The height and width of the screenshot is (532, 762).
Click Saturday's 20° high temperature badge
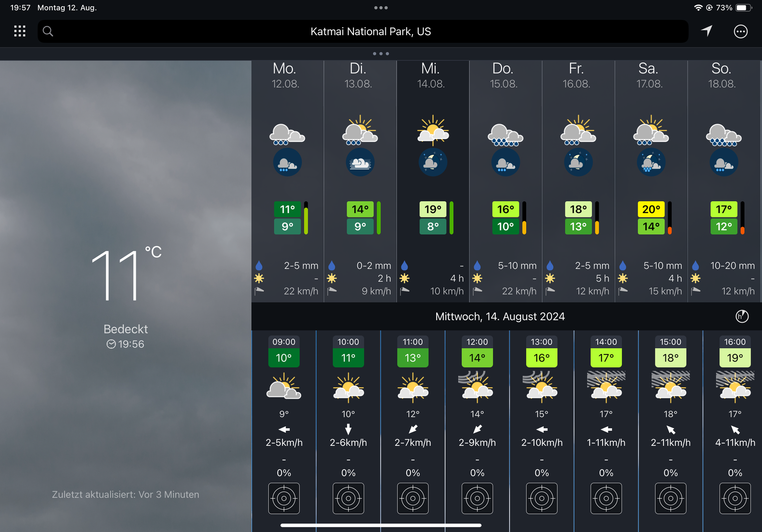[x=651, y=209]
